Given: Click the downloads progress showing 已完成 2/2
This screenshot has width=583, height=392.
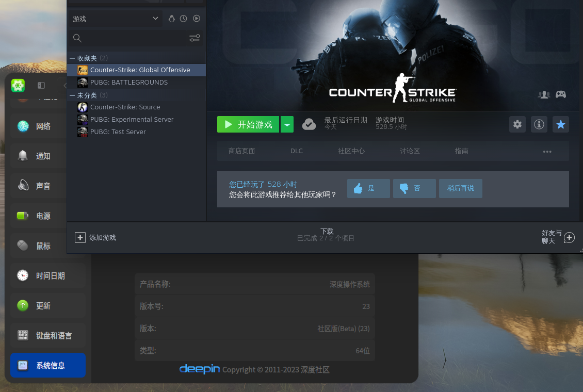Looking at the screenshot, I should (326, 235).
